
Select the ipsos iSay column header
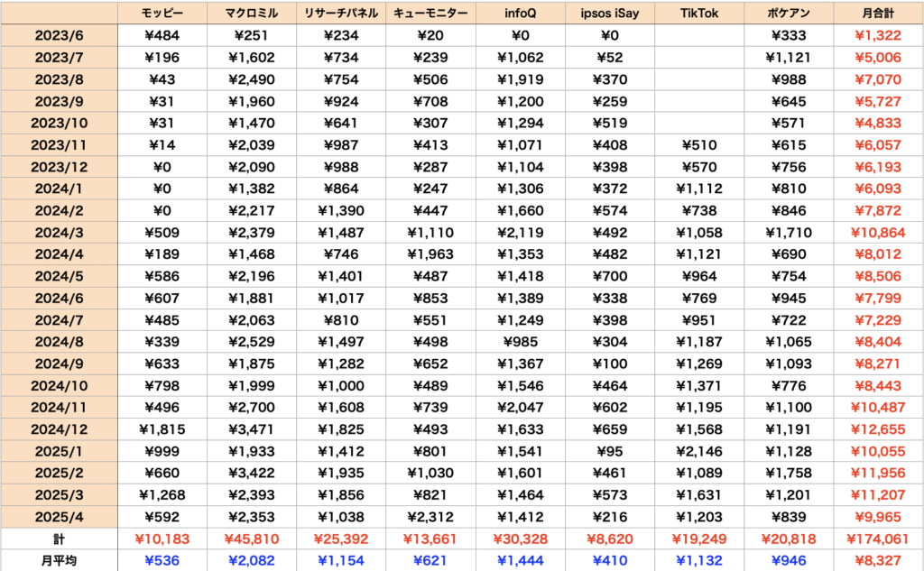610,13
